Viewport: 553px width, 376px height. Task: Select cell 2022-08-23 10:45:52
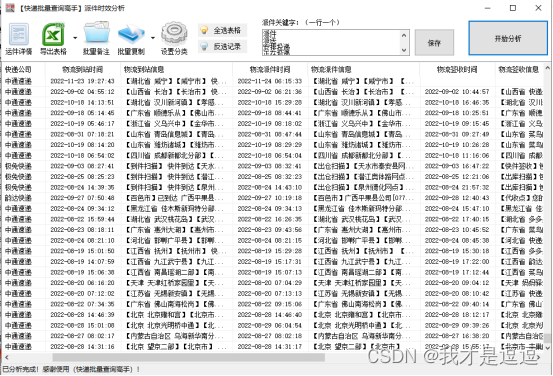pos(457,230)
